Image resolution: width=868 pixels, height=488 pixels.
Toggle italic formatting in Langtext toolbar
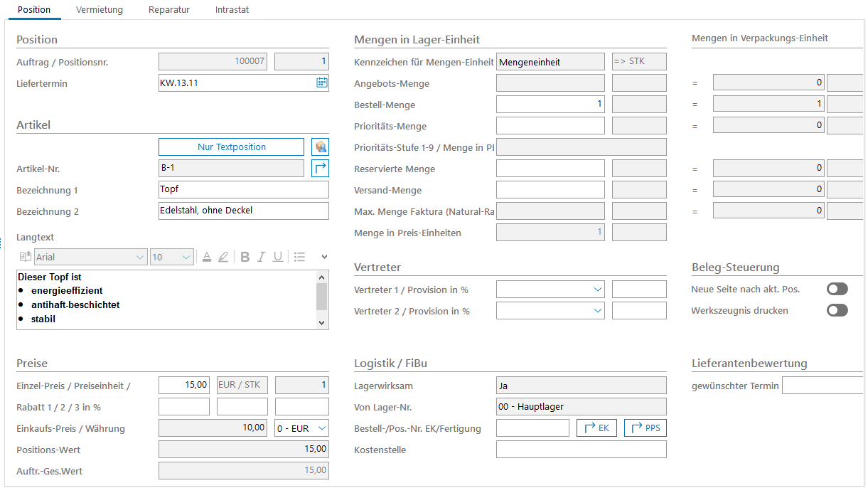click(261, 257)
